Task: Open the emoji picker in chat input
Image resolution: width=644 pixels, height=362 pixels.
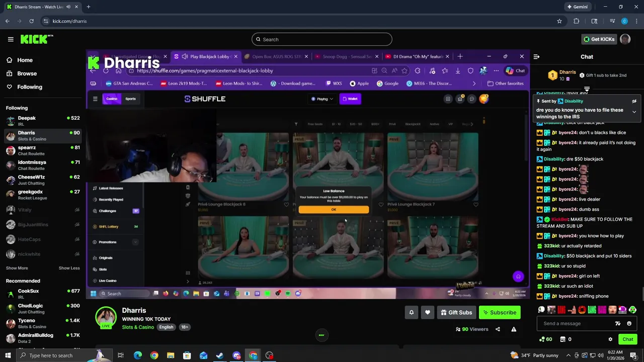Action: pos(629,324)
